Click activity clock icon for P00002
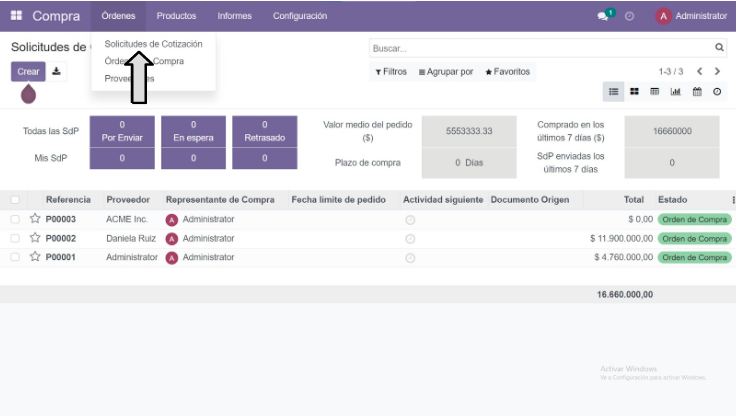Image resolution: width=739 pixels, height=418 pixels. click(410, 239)
